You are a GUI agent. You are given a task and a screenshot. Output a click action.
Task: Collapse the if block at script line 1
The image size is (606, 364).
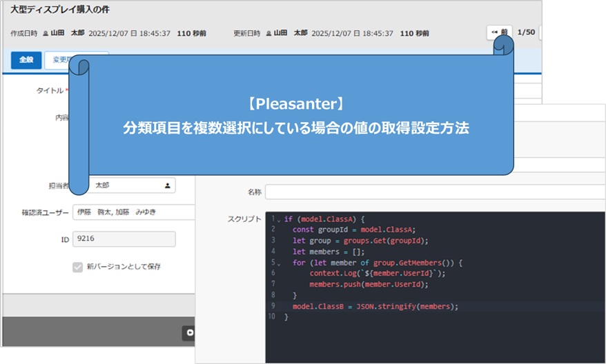(279, 220)
